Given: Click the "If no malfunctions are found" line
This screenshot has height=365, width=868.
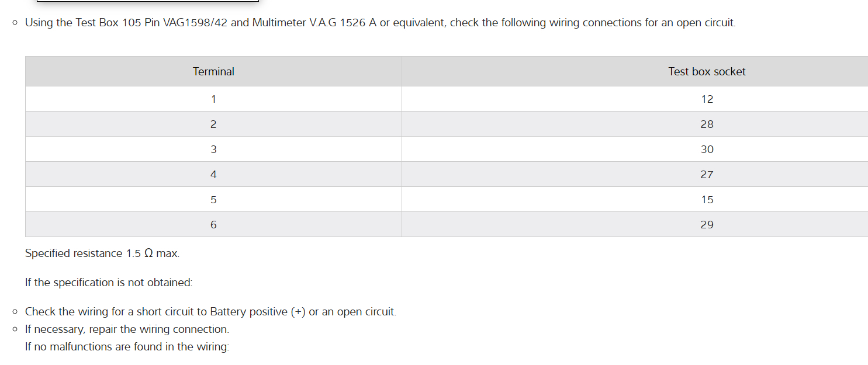Looking at the screenshot, I should (x=127, y=347).
